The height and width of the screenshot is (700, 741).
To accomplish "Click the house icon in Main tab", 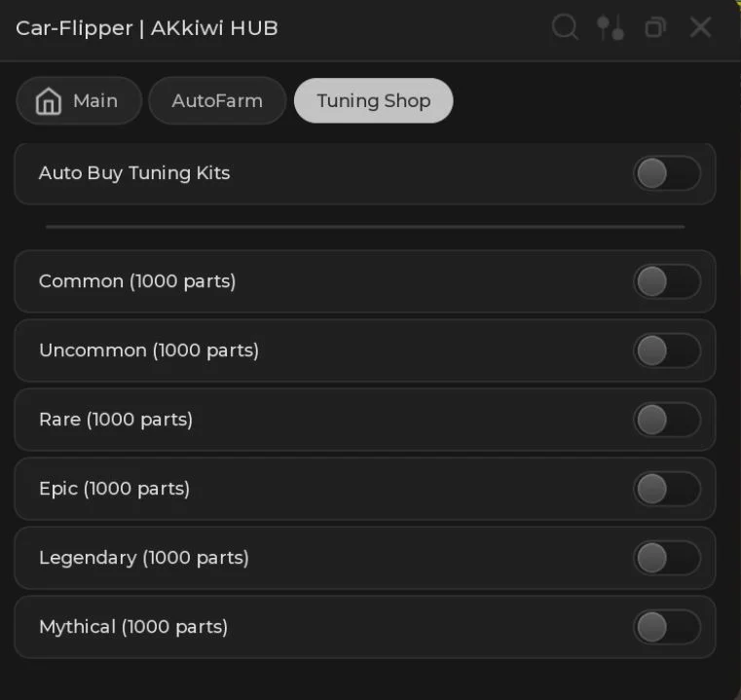I will [49, 101].
